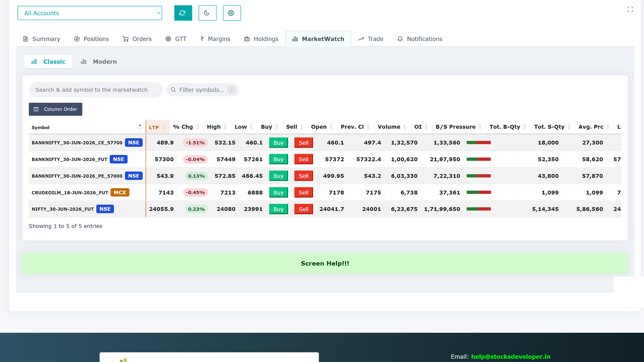Image resolution: width=644 pixels, height=362 pixels.
Task: Click NSE badge on BANKNIFTY CE 57700 row
Action: click(x=134, y=142)
